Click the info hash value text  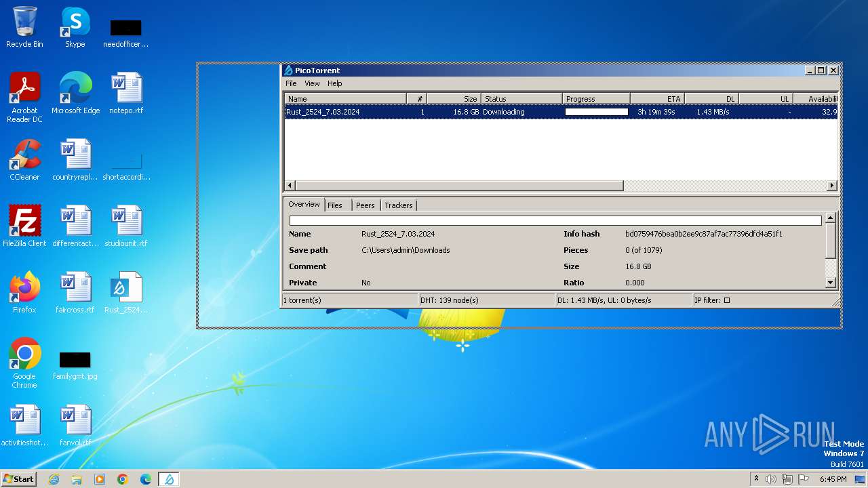coord(704,234)
